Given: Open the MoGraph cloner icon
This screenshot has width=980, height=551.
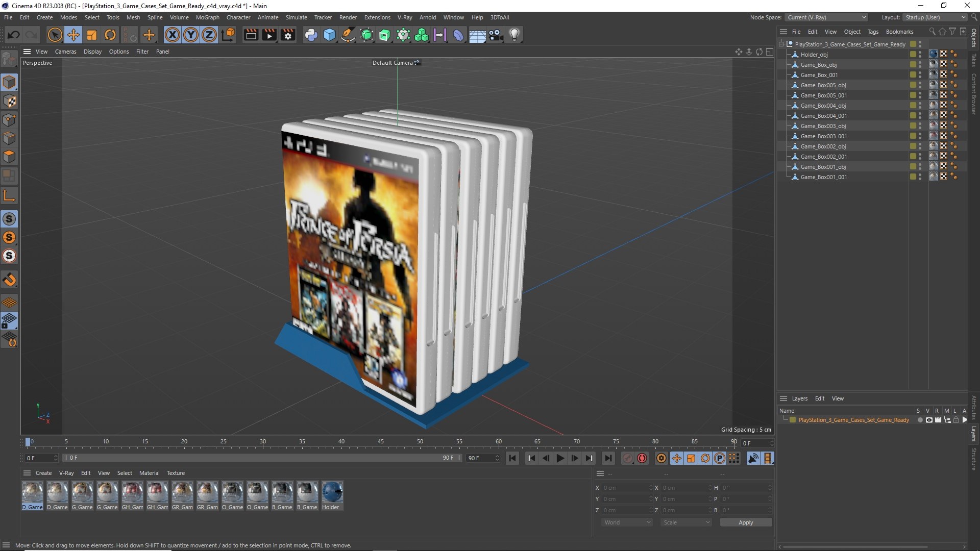Looking at the screenshot, I should (x=422, y=35).
